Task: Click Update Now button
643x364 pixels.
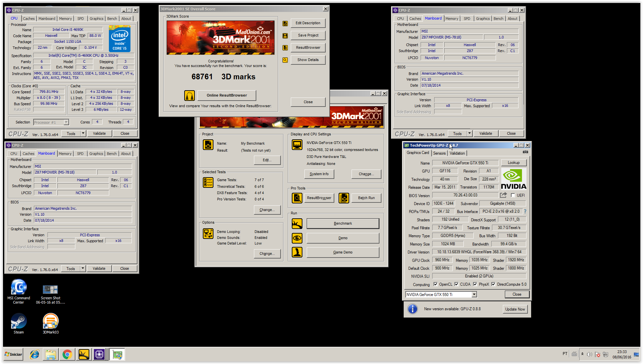Action: click(515, 310)
